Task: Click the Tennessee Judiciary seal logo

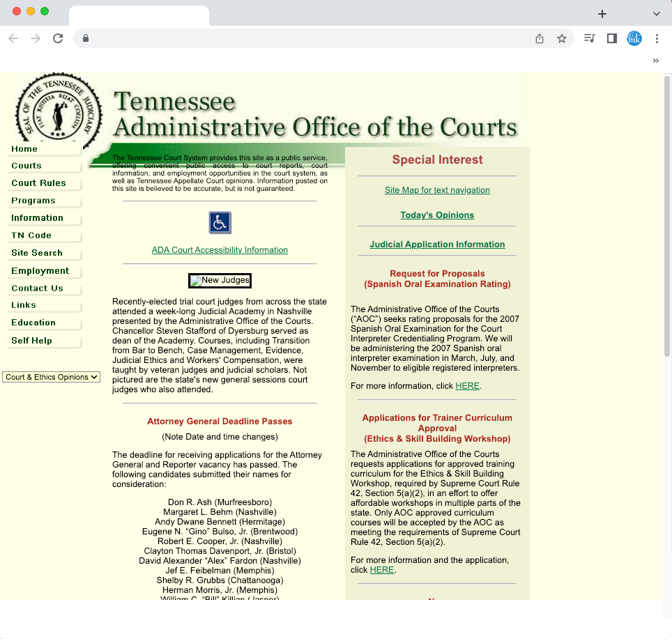Action: (59, 109)
